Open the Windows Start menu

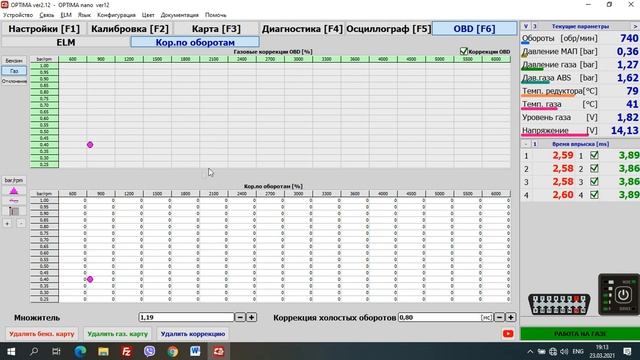pyautogui.click(x=11, y=351)
